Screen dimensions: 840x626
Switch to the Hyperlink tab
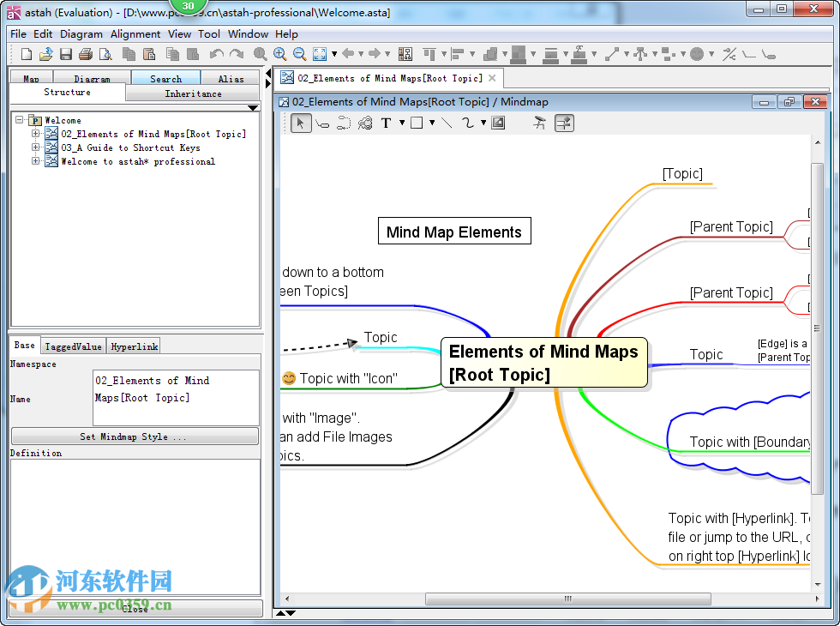coord(134,346)
